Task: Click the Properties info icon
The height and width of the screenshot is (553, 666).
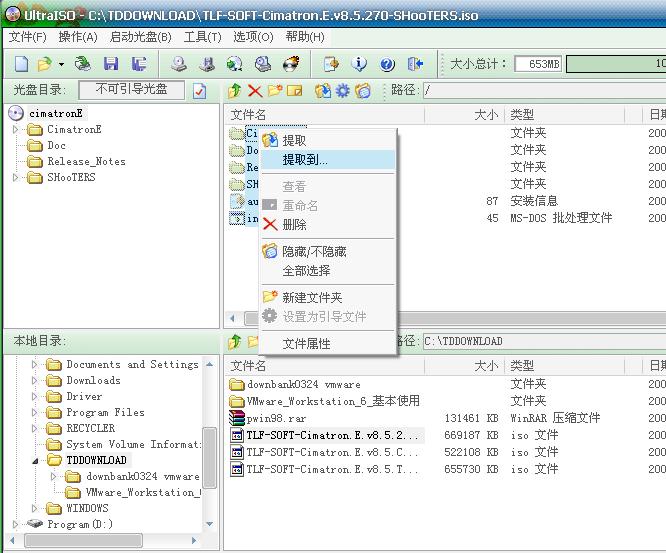Action: point(359,64)
